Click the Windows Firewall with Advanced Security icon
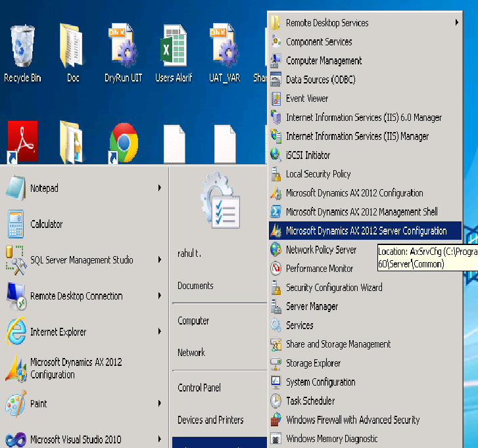 tap(276, 420)
